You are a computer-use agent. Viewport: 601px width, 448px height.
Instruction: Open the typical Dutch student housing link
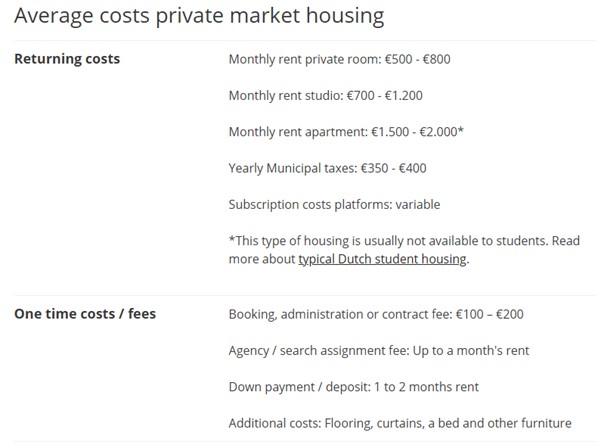click(382, 259)
